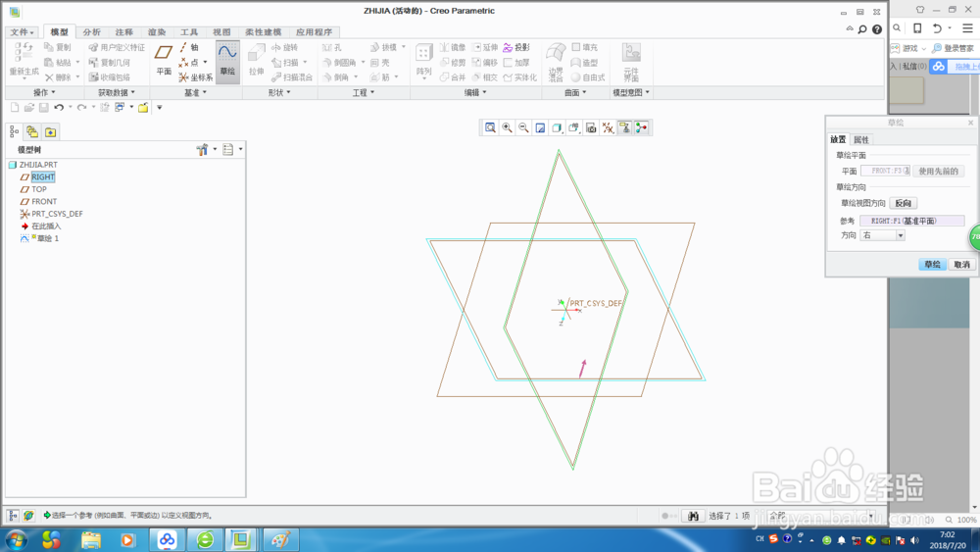
Task: Switch to the 视图 ribbon tab
Action: [x=221, y=32]
